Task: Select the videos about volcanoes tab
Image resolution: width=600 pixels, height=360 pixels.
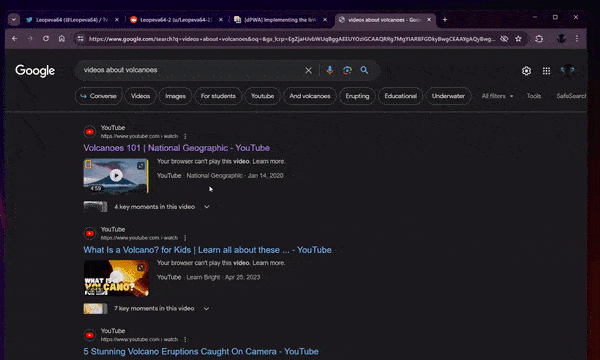Action: click(384, 20)
